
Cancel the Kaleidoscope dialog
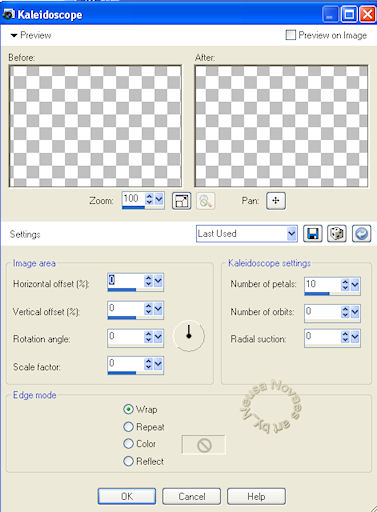pyautogui.click(x=192, y=496)
